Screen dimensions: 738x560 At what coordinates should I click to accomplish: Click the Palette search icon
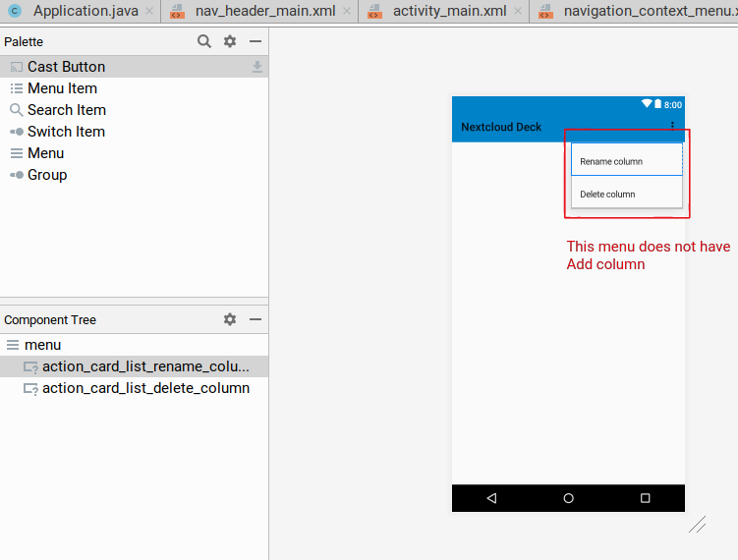(203, 41)
